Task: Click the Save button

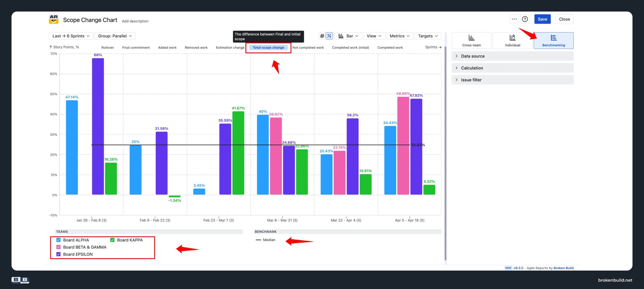Action: point(542,19)
